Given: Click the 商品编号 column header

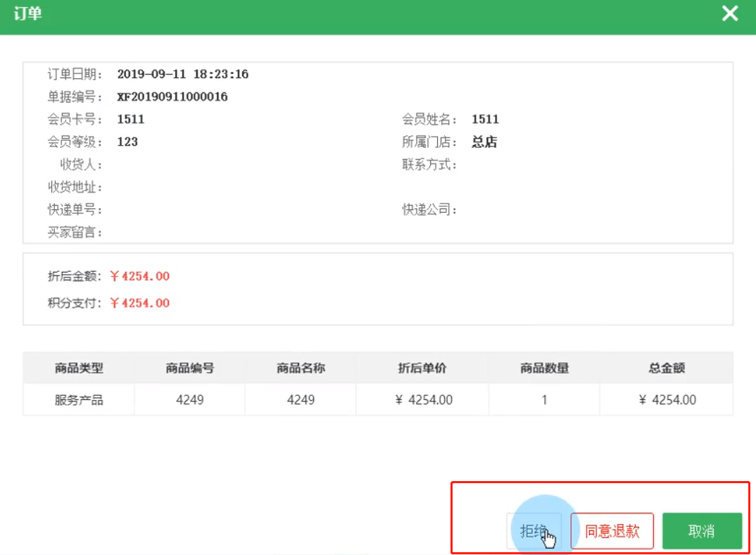Looking at the screenshot, I should (x=190, y=368).
